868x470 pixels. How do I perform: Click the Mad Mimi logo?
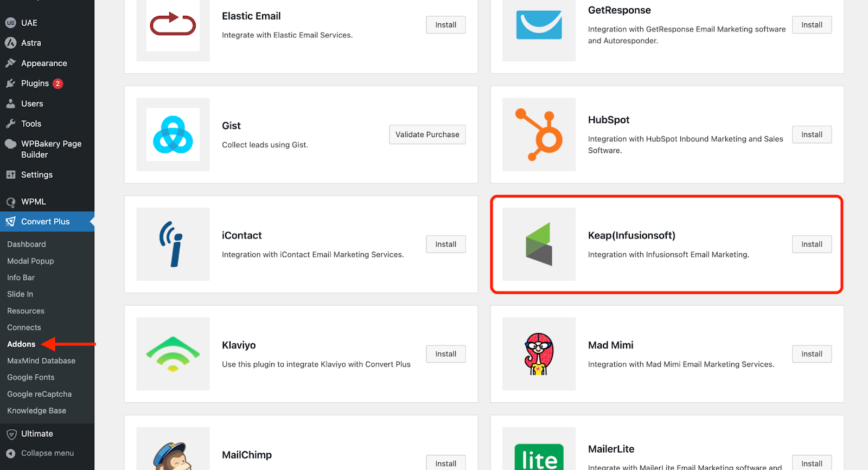pyautogui.click(x=539, y=354)
